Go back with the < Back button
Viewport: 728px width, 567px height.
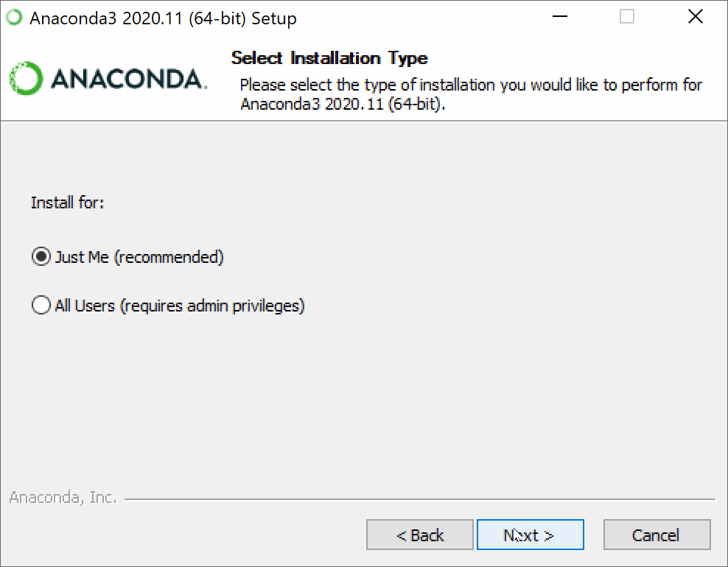pos(420,535)
